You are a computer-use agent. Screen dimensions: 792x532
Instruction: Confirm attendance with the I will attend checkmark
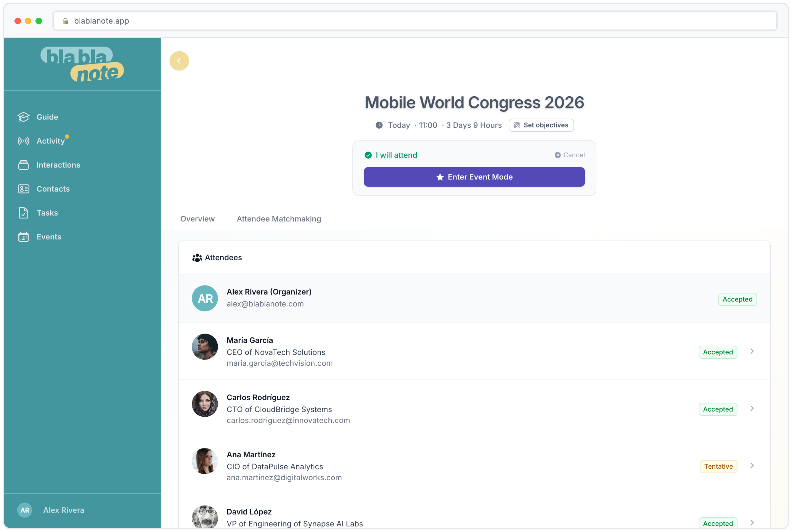pyautogui.click(x=369, y=155)
